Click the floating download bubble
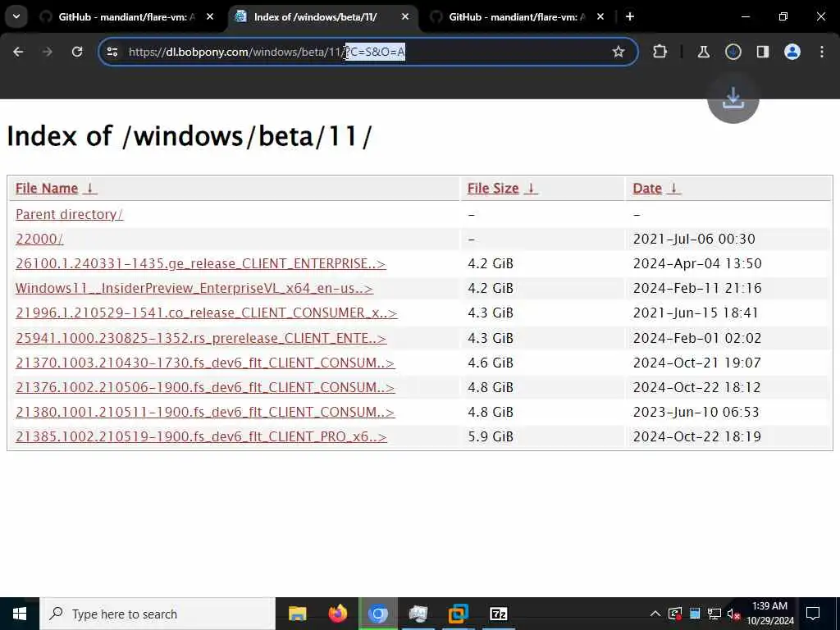 click(733, 98)
